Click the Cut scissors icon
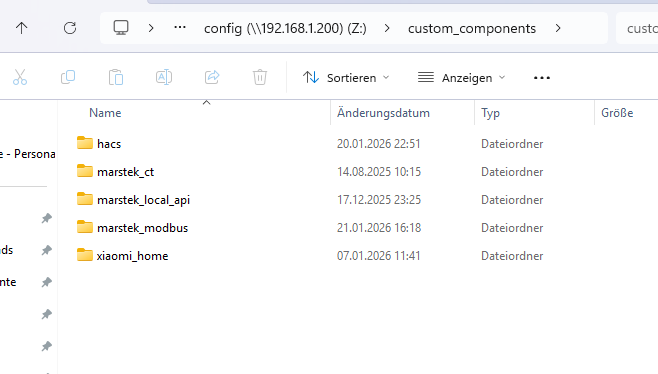This screenshot has width=658, height=374. pyautogui.click(x=20, y=77)
